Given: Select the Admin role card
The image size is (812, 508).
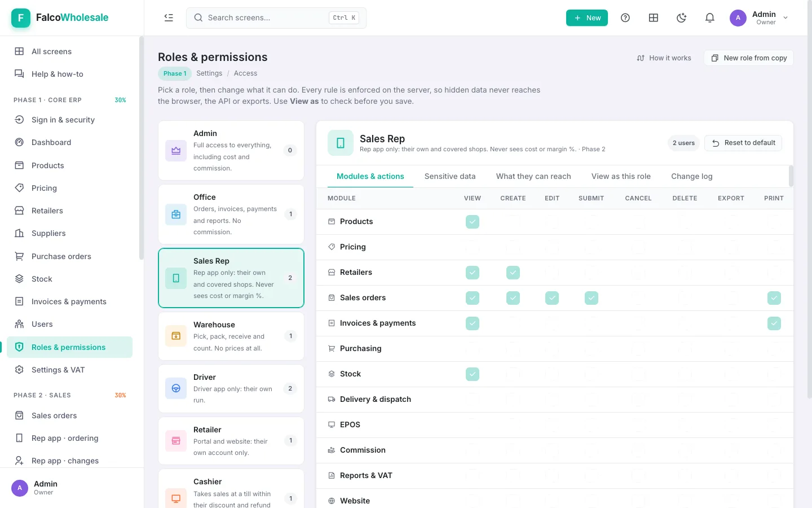Looking at the screenshot, I should [231, 150].
